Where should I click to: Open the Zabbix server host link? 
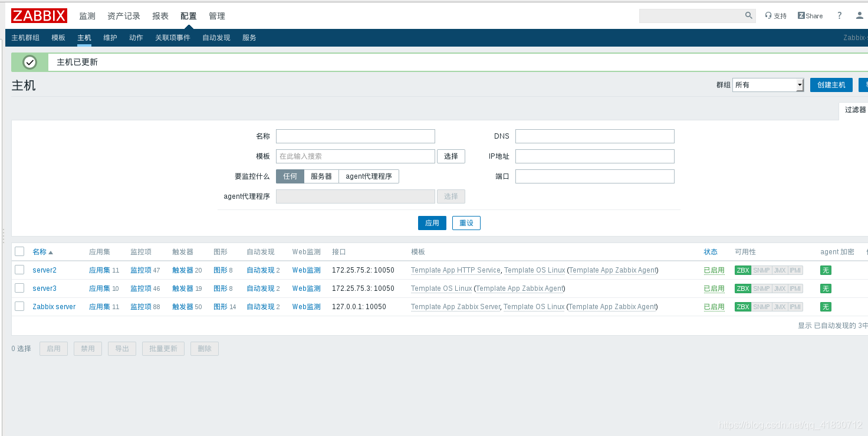(x=54, y=307)
